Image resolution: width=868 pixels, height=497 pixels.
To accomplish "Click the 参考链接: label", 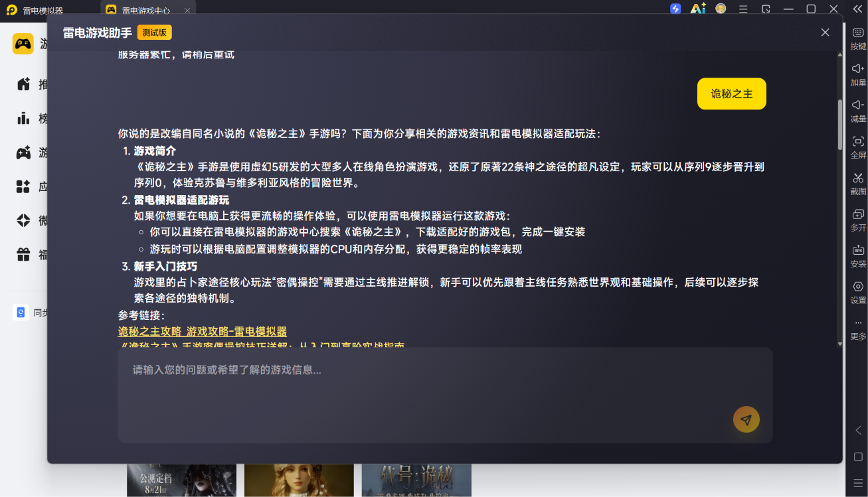I will pos(141,315).
